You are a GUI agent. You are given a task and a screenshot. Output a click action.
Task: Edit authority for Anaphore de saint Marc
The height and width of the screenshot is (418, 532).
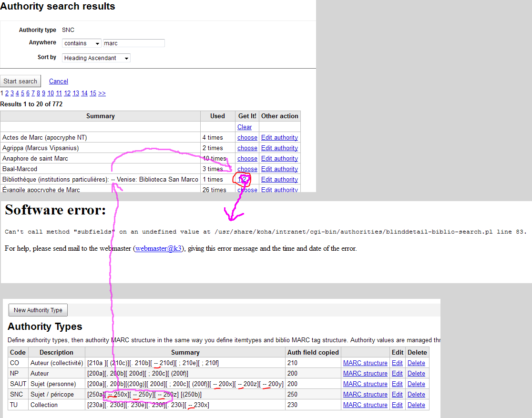click(x=279, y=159)
